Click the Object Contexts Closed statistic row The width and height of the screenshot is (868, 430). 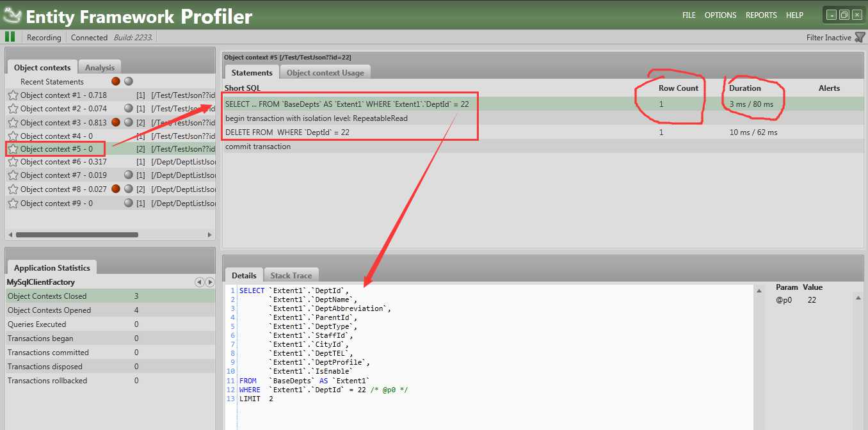click(110, 296)
